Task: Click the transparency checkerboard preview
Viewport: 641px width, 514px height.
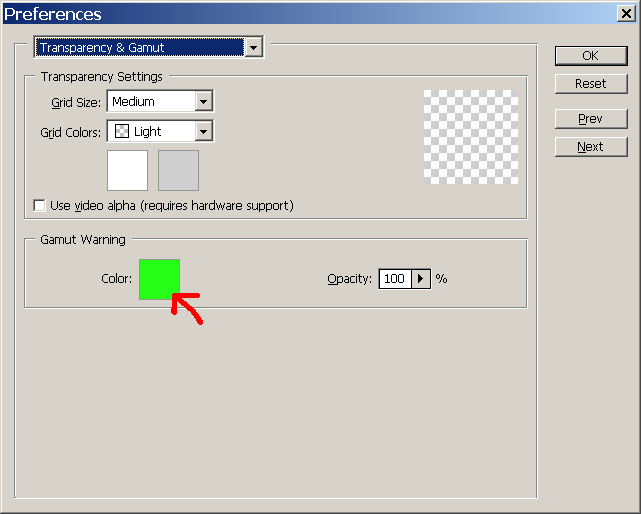Action: tap(471, 137)
